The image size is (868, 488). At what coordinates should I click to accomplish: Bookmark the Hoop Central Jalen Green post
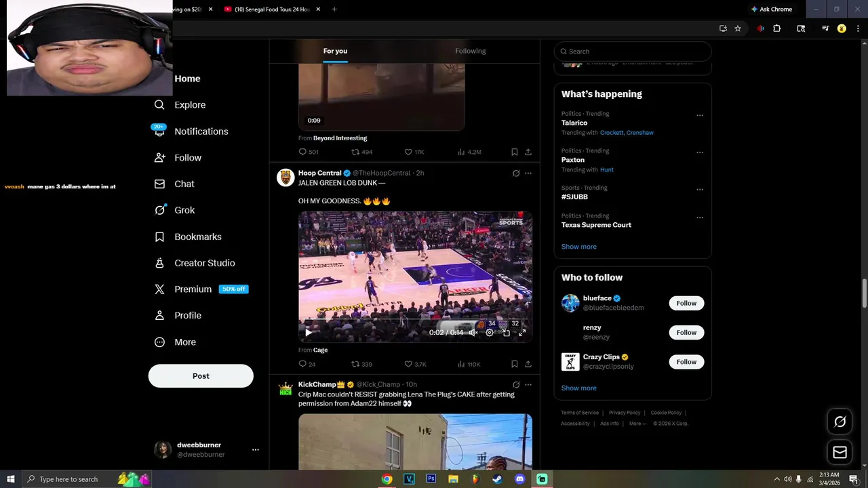515,364
